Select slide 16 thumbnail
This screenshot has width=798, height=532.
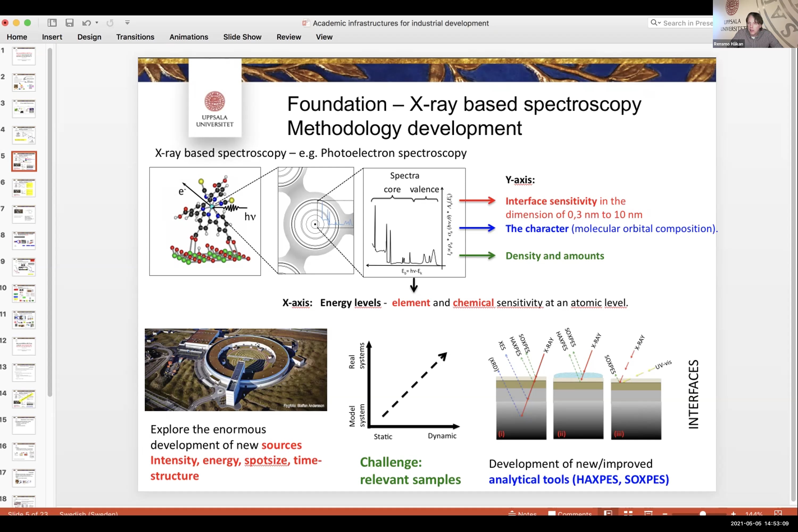[24, 452]
